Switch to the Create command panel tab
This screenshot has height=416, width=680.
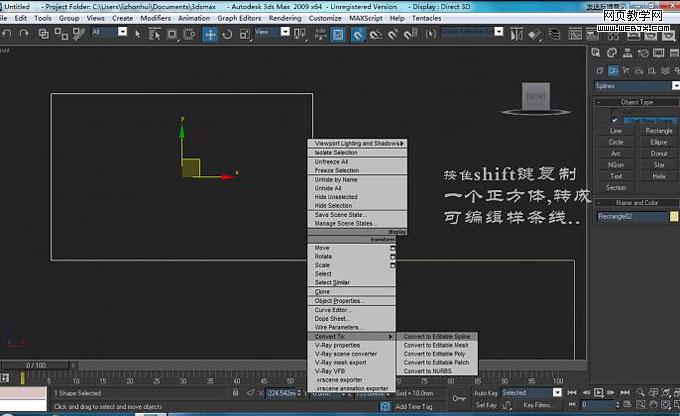[596, 53]
